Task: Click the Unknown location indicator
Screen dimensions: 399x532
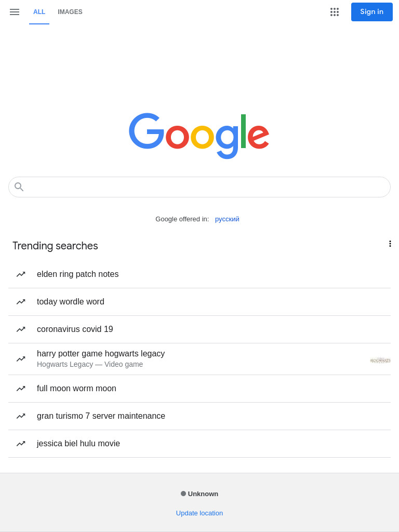Action: pyautogui.click(x=199, y=494)
